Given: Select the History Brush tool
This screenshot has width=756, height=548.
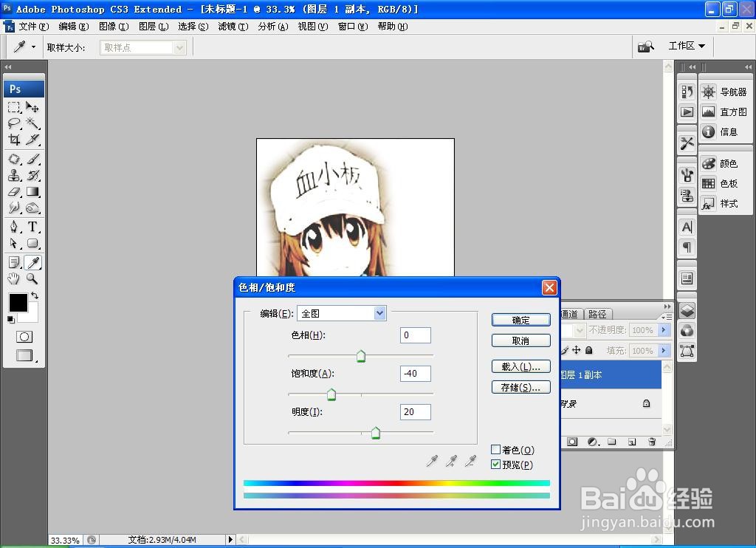Looking at the screenshot, I should (x=32, y=175).
